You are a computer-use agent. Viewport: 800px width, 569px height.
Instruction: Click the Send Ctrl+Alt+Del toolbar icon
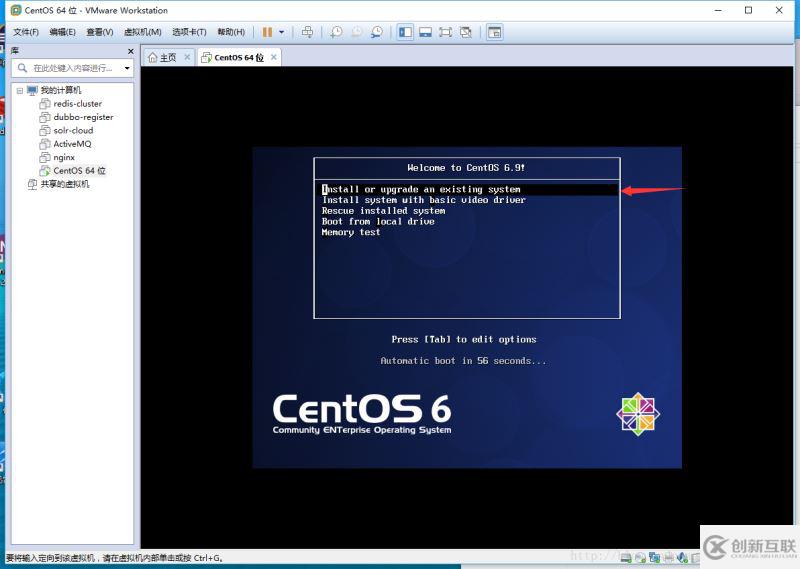tap(307, 32)
